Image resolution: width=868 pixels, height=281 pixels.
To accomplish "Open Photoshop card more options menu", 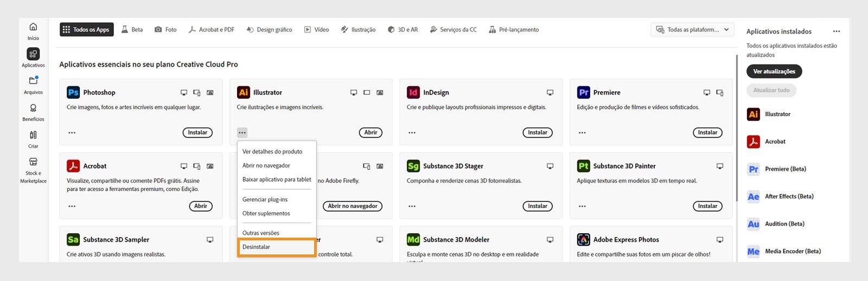I will [72, 132].
